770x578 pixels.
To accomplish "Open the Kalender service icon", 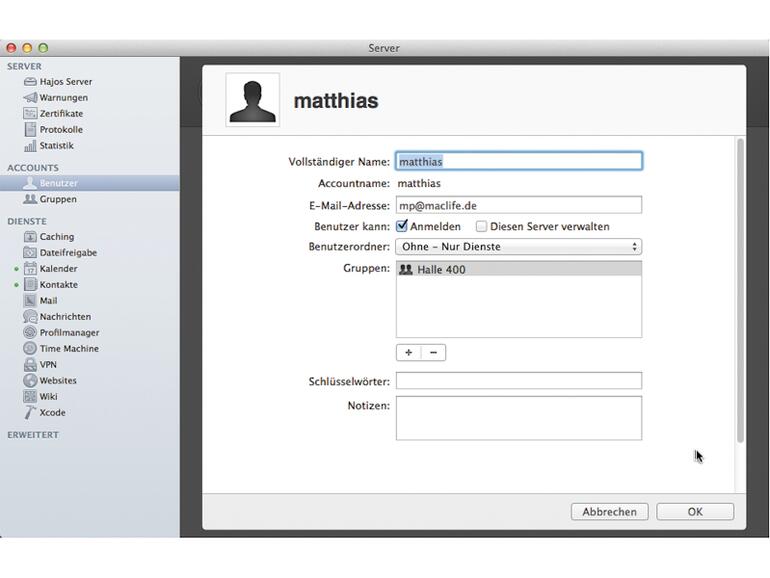I will pos(30,269).
